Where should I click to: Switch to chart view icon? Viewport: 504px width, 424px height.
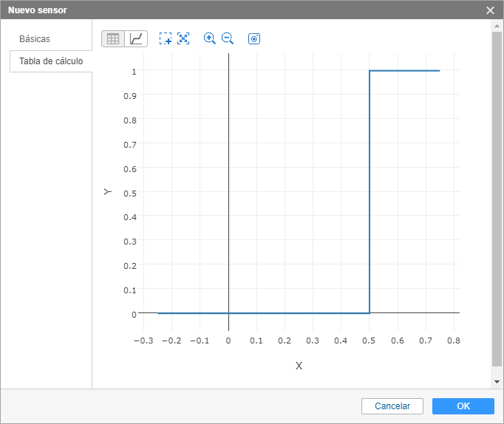(136, 39)
